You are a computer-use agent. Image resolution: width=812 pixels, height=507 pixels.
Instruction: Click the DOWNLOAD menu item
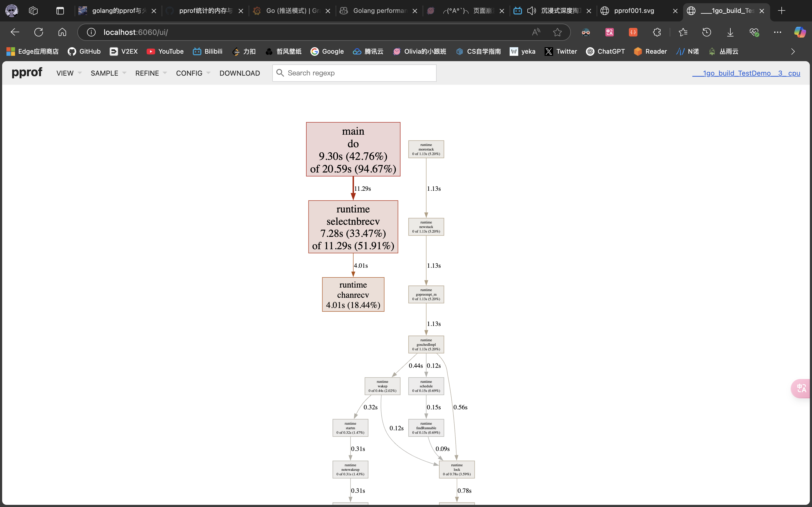(x=240, y=73)
